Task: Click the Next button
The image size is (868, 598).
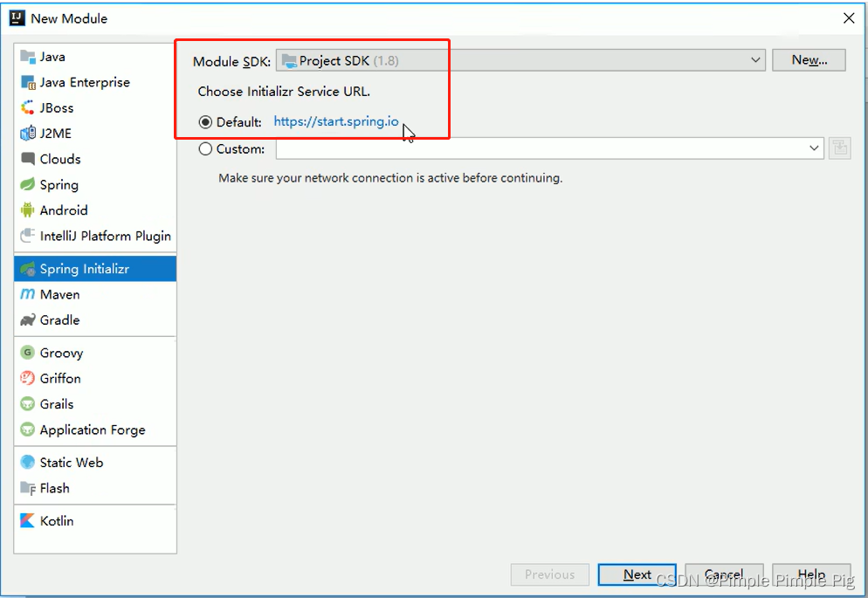Action: pos(637,574)
